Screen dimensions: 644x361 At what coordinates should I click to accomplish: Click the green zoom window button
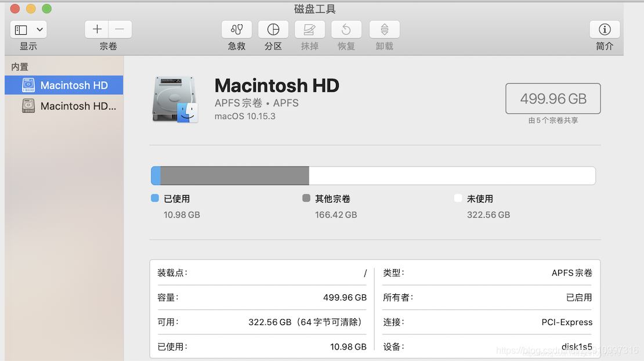pos(47,9)
